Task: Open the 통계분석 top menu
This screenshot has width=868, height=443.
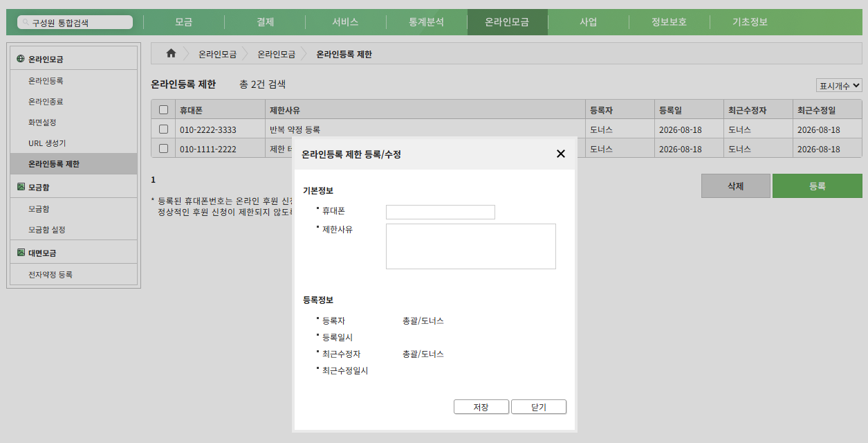Action: (427, 22)
